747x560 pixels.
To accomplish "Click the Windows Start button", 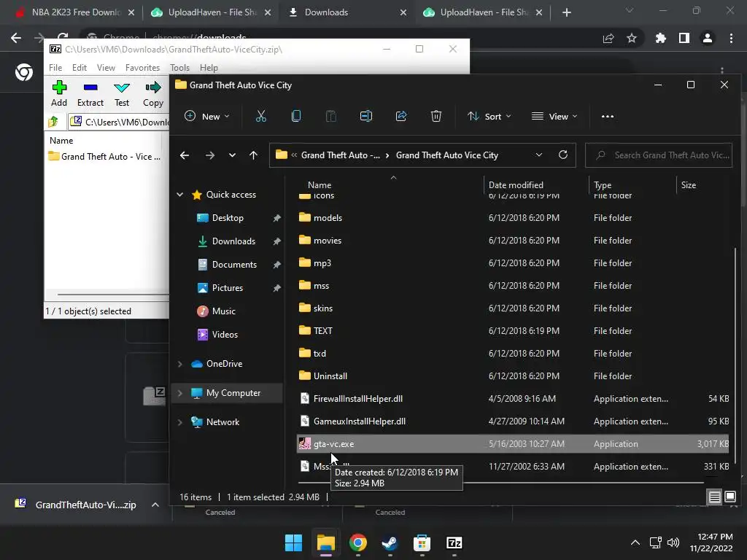I will (293, 542).
